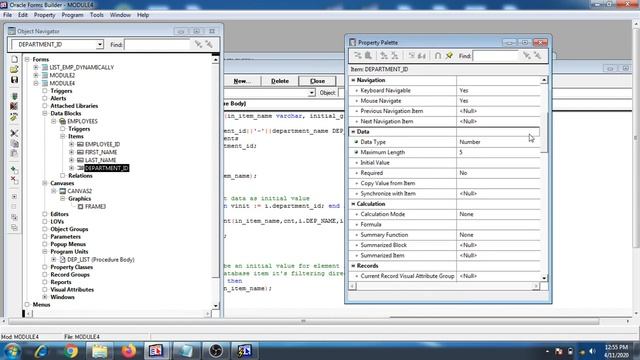Click the Run Form Debug icon
The width and height of the screenshot is (640, 360).
click(14, 107)
